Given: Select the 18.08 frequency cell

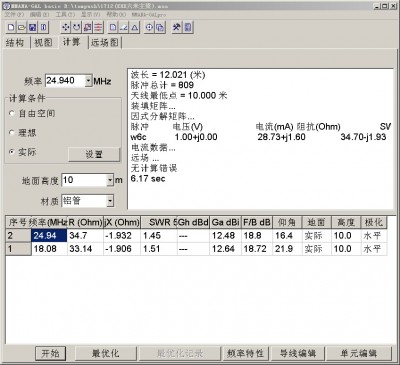Looking at the screenshot, I should point(49,249).
